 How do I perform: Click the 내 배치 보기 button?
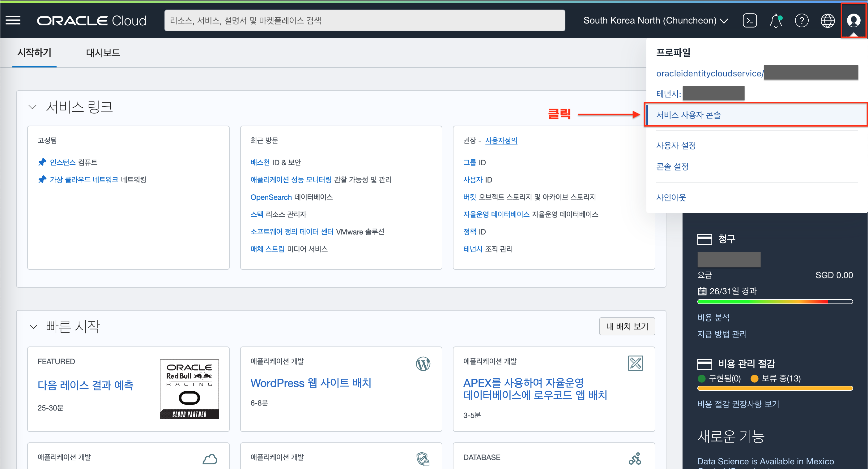pos(627,326)
